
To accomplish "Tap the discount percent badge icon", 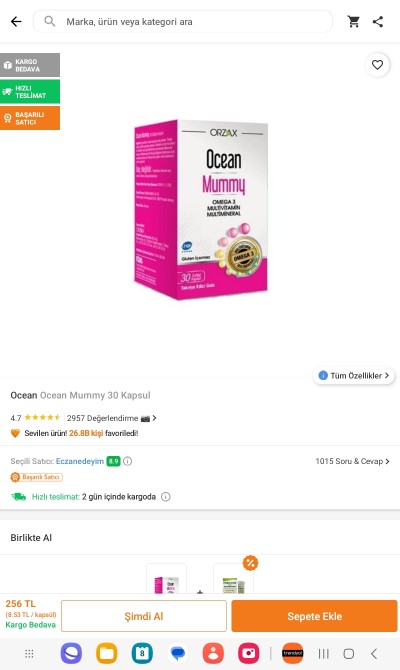I will point(250,563).
